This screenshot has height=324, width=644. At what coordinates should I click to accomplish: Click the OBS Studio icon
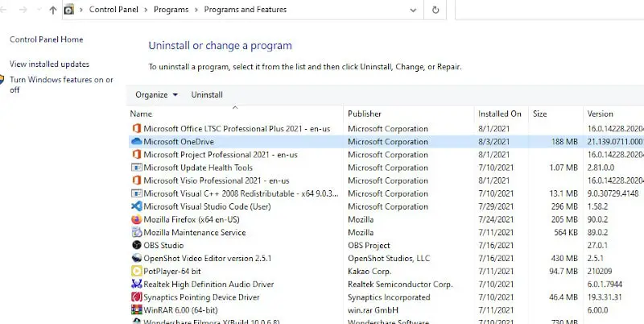click(136, 246)
